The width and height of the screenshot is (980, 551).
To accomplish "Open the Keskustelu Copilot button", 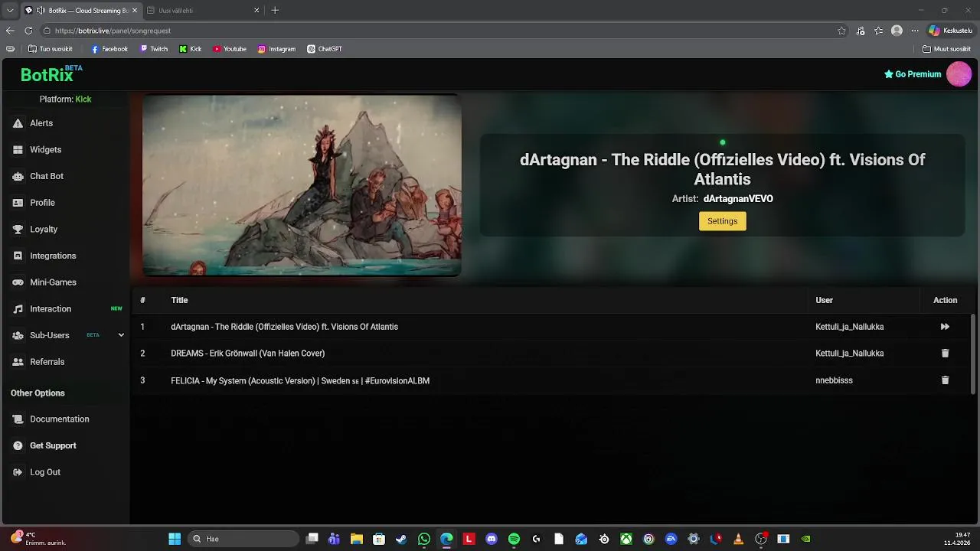I will pyautogui.click(x=950, y=31).
